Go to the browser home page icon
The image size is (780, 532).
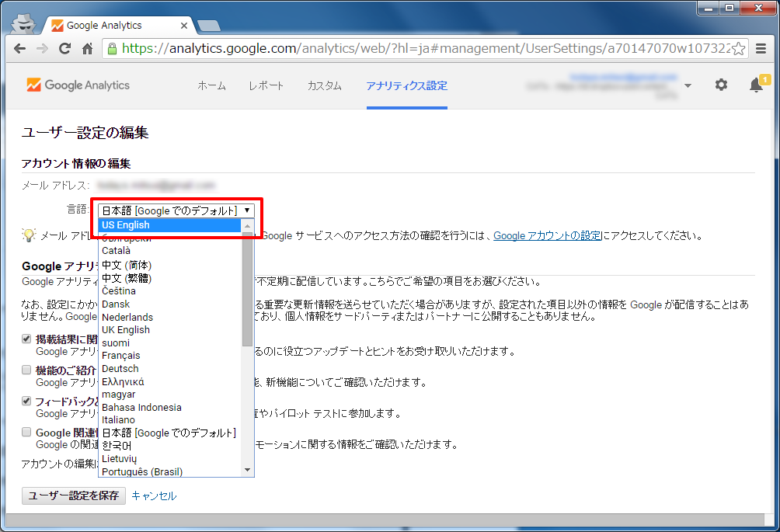click(88, 49)
